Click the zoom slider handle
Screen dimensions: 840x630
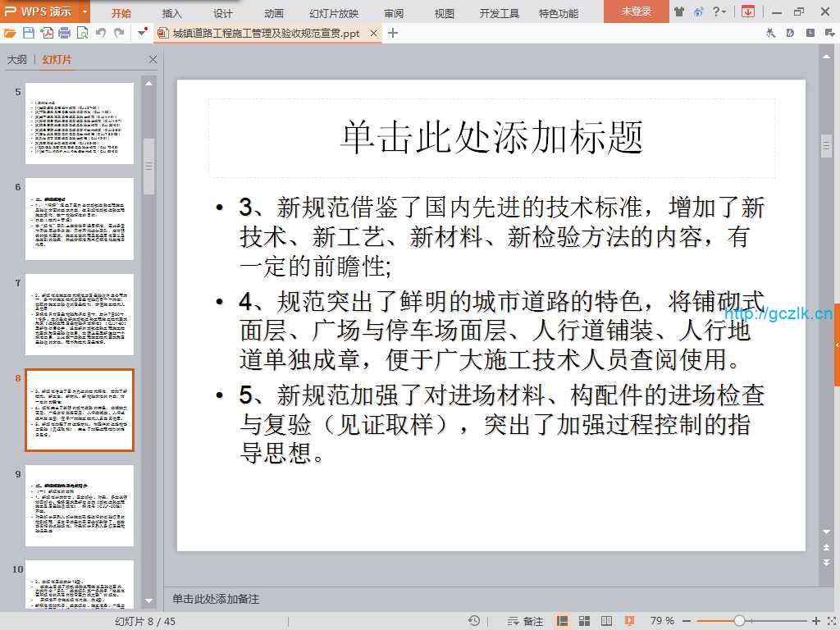[739, 621]
